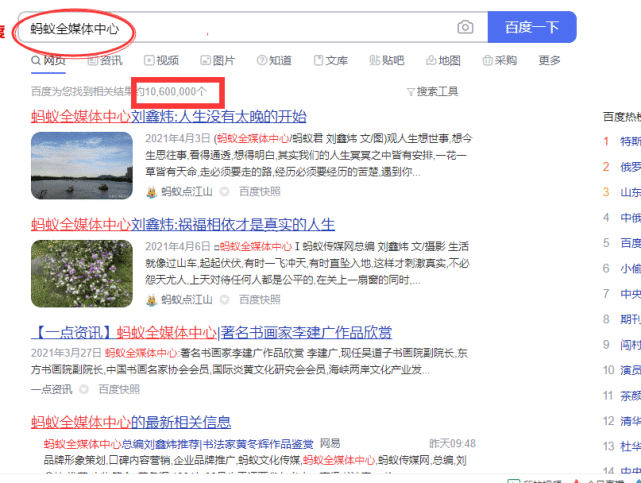This screenshot has height=483, width=641.
Task: Go to the 文库 tab
Action: click(x=331, y=60)
